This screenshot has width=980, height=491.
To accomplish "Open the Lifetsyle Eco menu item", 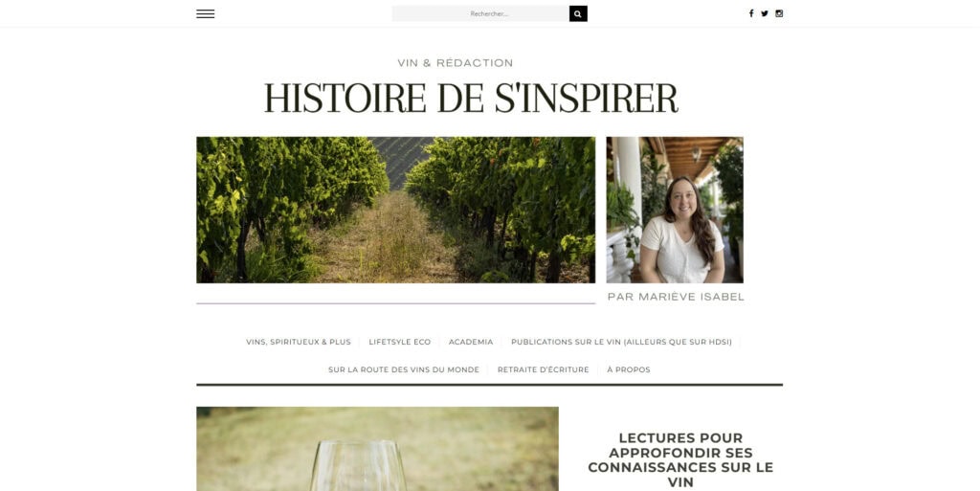I will tap(399, 342).
